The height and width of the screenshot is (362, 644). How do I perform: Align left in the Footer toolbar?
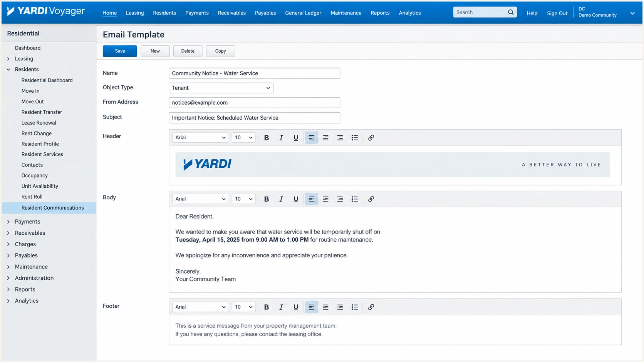312,307
